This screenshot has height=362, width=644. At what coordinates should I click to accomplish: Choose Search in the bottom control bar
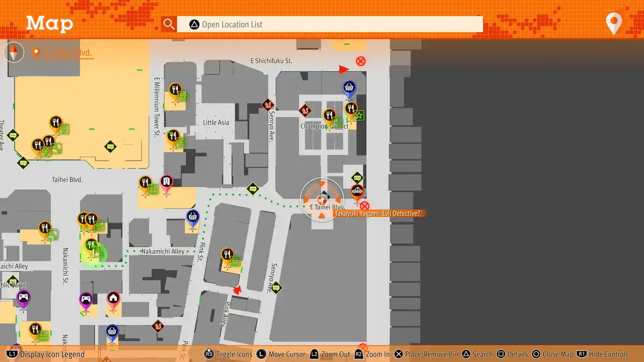[x=477, y=354]
